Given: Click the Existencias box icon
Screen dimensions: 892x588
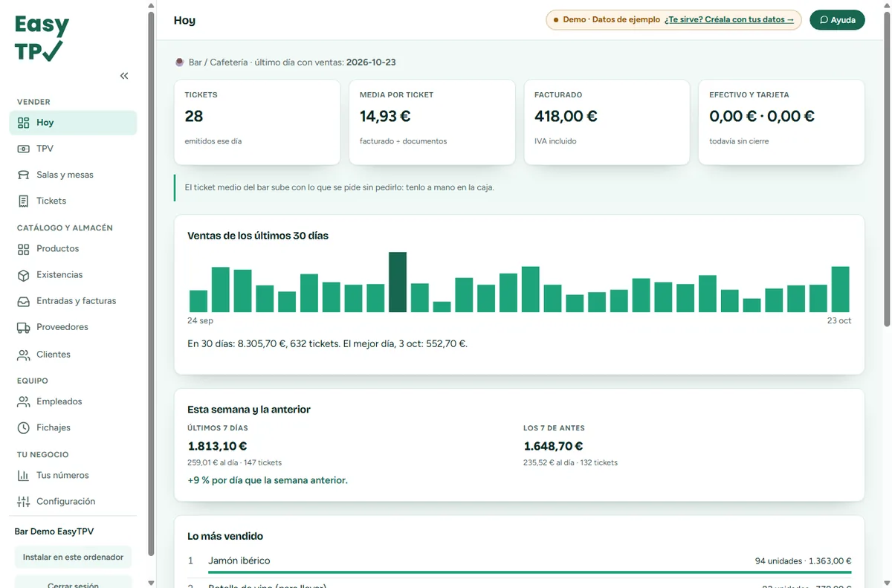Looking at the screenshot, I should click(x=24, y=275).
